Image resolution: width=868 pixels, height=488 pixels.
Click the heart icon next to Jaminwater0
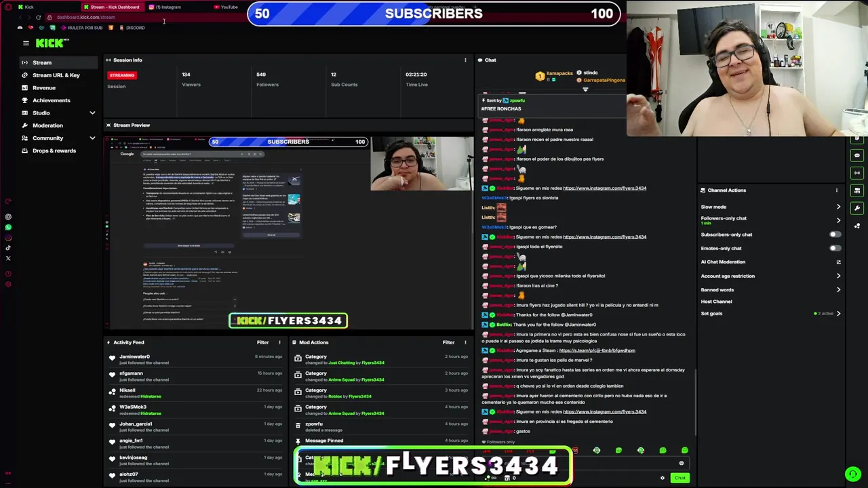(112, 359)
